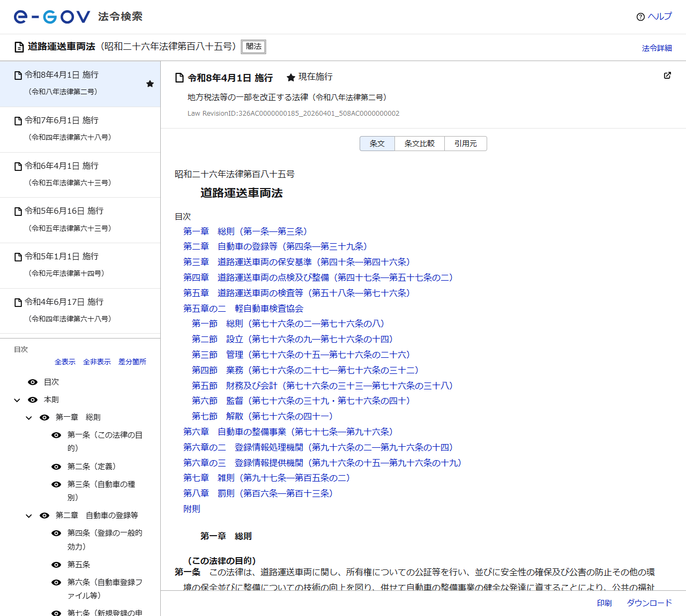Open the help question-mark icon
The height and width of the screenshot is (616, 686).
tap(640, 17)
